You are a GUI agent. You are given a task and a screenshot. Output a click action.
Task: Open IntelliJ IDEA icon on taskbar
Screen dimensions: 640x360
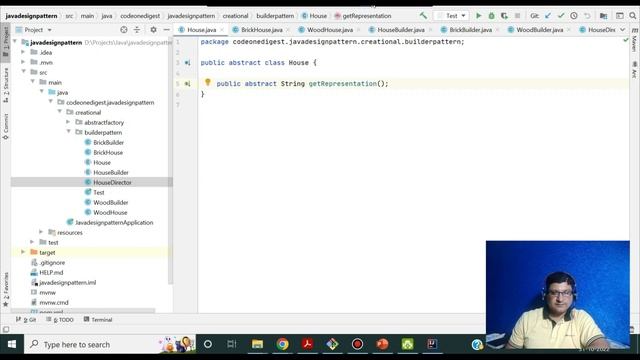(x=432, y=344)
